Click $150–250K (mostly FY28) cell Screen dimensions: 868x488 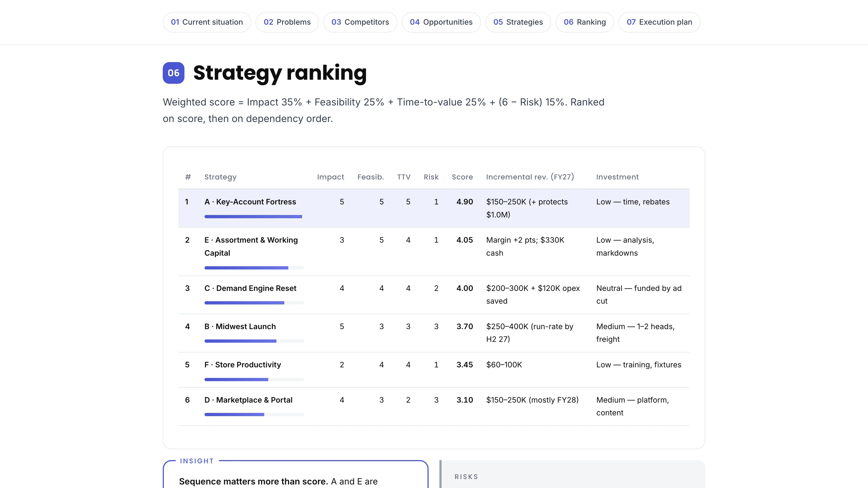point(532,400)
